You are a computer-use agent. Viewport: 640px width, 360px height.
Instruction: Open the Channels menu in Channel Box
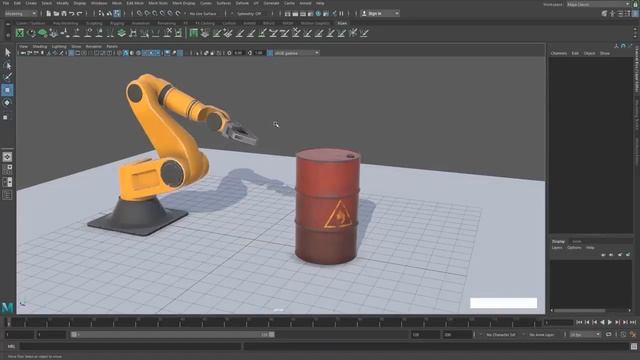(x=559, y=53)
